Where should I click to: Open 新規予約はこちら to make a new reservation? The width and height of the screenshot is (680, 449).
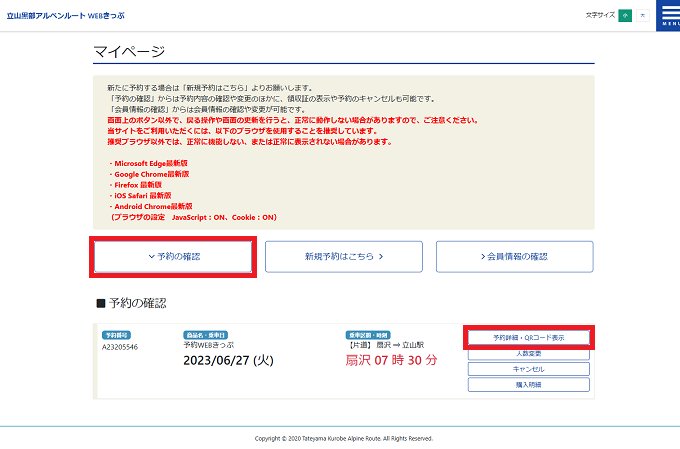343,257
